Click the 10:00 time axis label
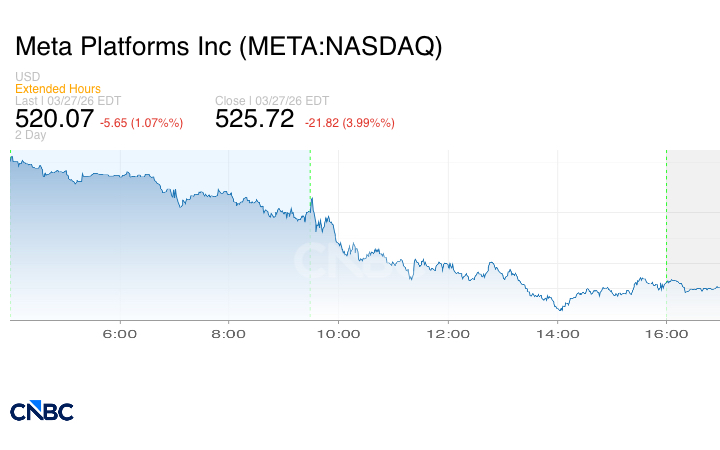 coord(338,334)
